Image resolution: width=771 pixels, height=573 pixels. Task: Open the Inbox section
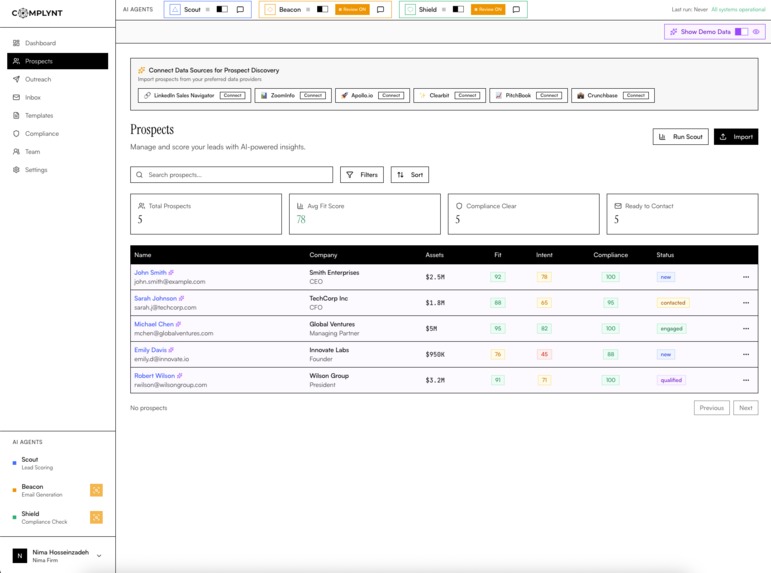click(x=58, y=97)
